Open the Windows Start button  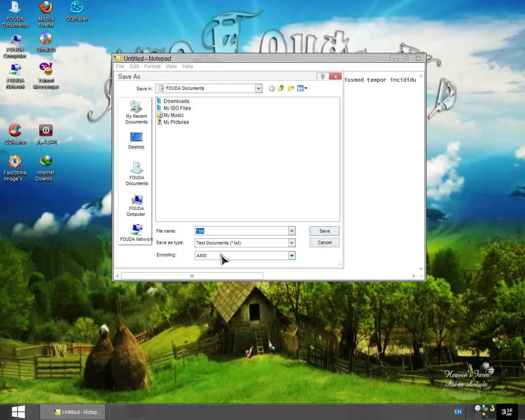[18, 412]
